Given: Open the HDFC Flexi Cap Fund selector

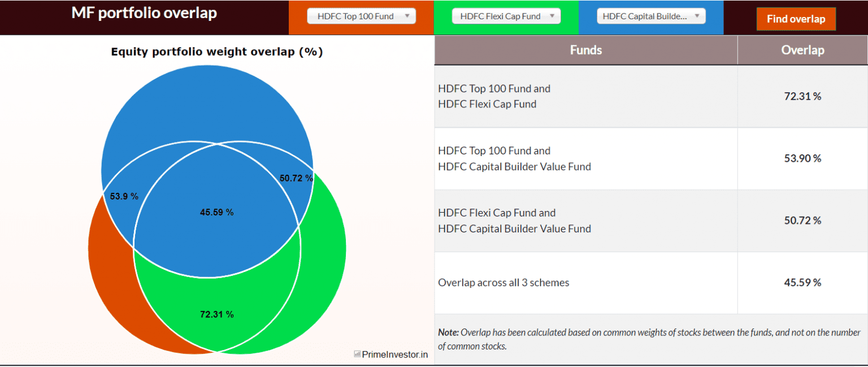Looking at the screenshot, I should (x=505, y=16).
